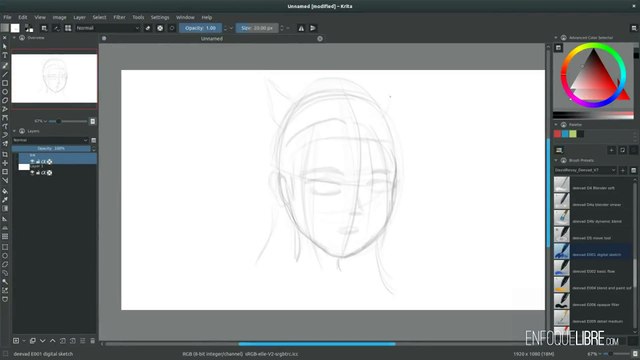Open the File menu
Image resolution: width=640 pixels, height=360 pixels.
(x=7, y=18)
